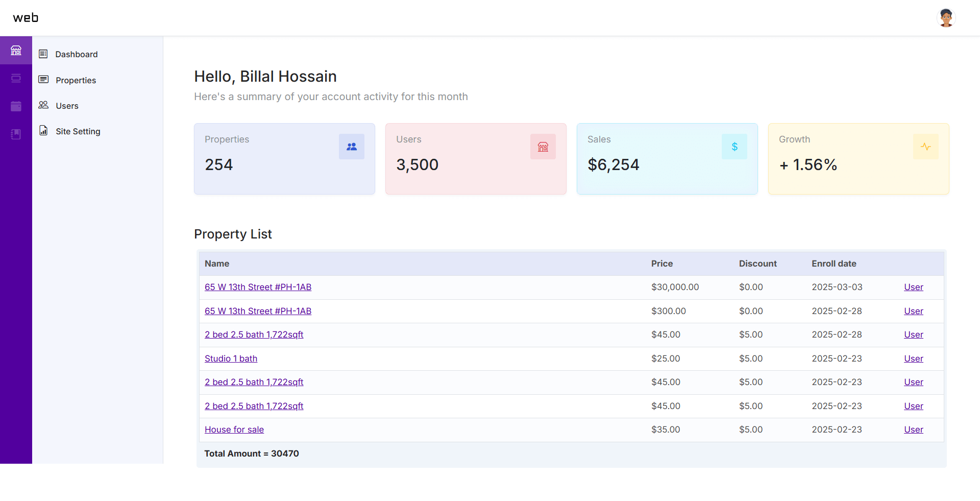980x501 pixels.
Task: Select the stacked screen icon in purple rail
Action: click(x=16, y=78)
